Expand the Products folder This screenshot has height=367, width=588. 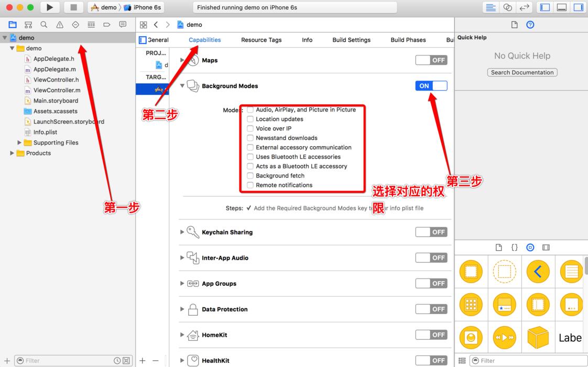tap(12, 153)
